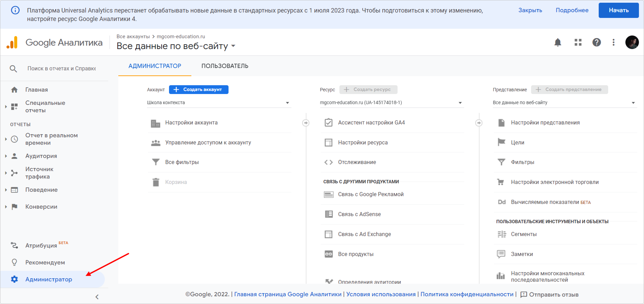
Task: Click the Создать аккаунт button
Action: pyautogui.click(x=198, y=89)
